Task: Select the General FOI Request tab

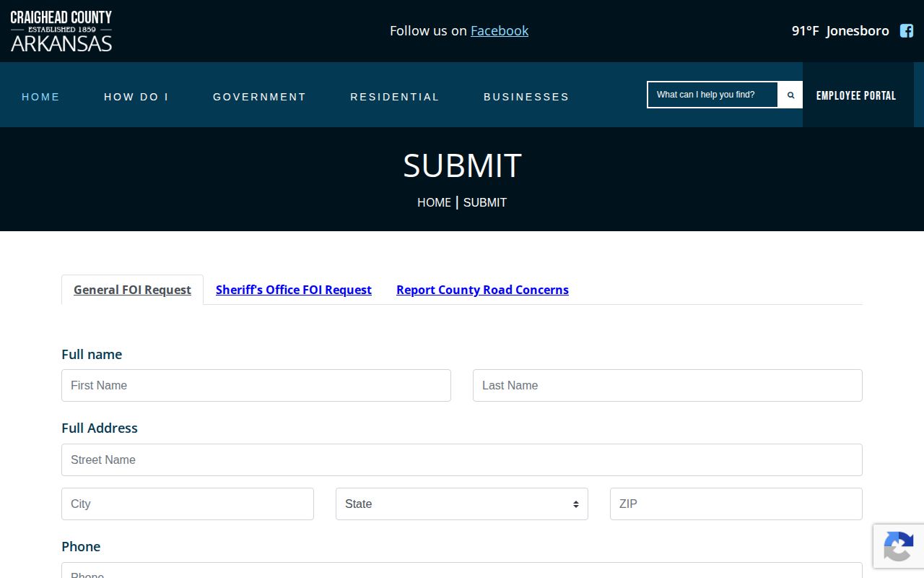Action: coord(132,290)
